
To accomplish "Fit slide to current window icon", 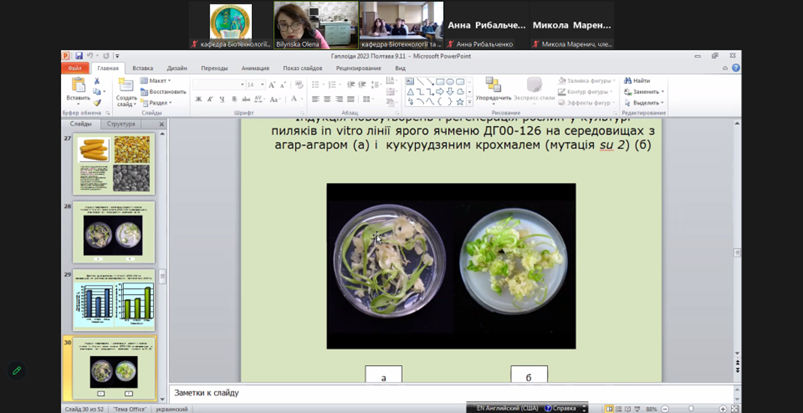I will pos(735,409).
